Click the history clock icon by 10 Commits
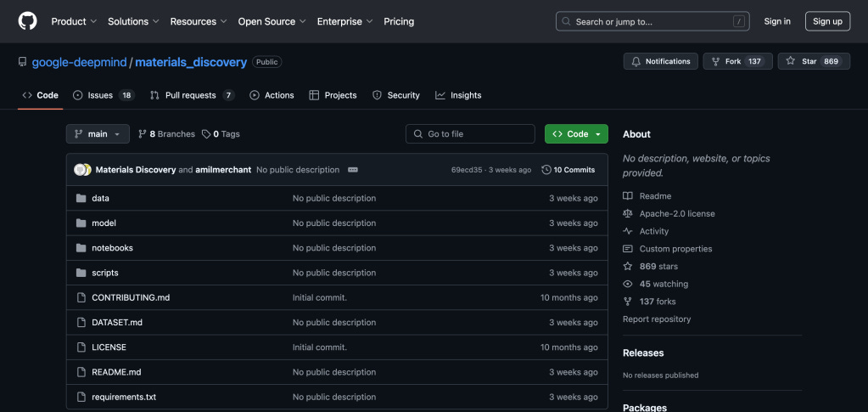Screen dimensions: 868x412 (546, 170)
